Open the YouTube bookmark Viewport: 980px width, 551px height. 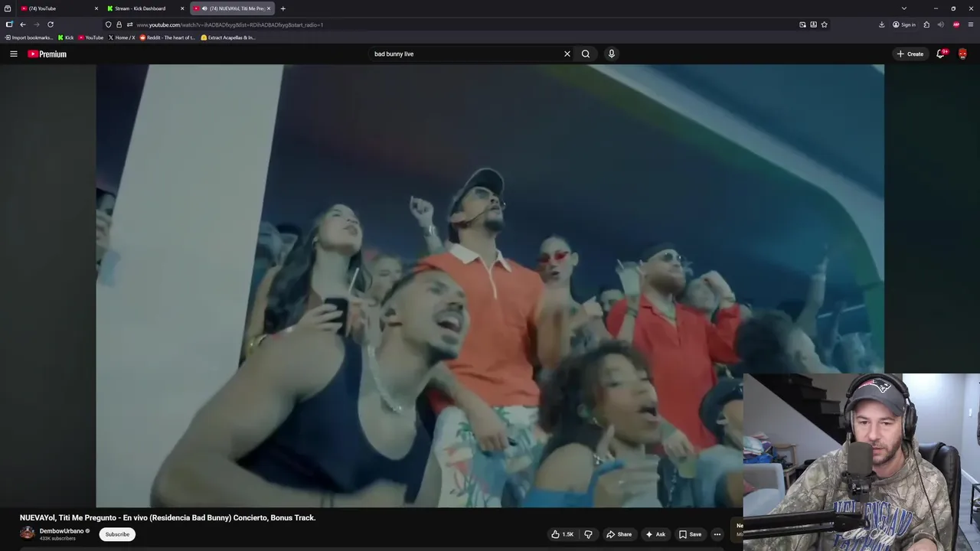[91, 37]
